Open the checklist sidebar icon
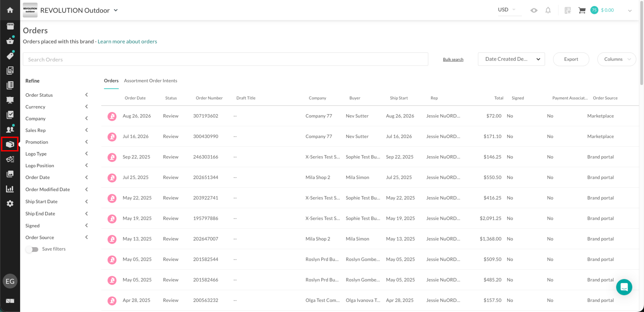This screenshot has height=312, width=644. point(10,115)
